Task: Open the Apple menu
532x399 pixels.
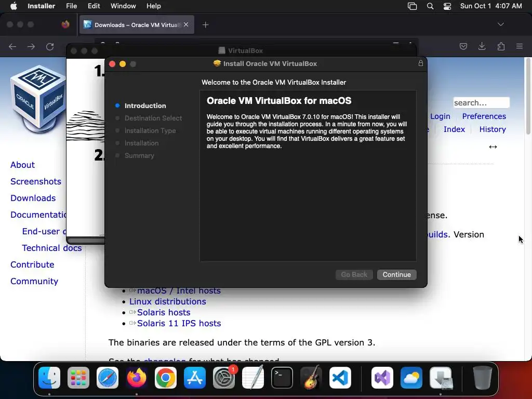Action: [x=14, y=6]
